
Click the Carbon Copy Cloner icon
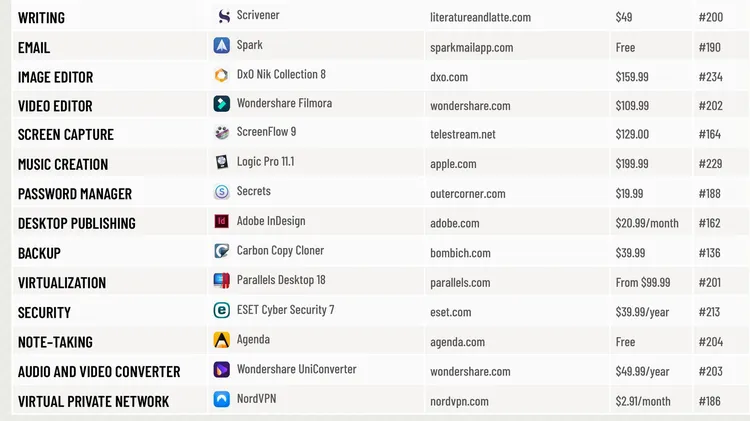click(x=222, y=251)
